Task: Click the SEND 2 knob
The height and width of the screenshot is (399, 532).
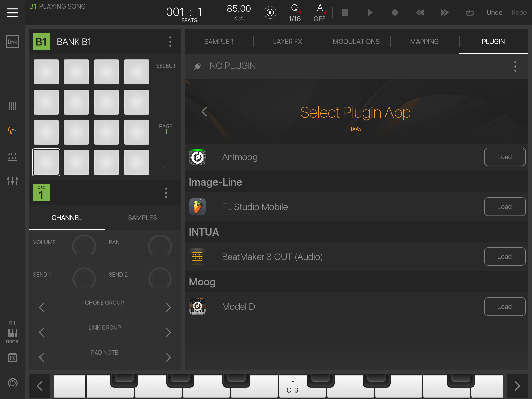Action: pyautogui.click(x=160, y=278)
